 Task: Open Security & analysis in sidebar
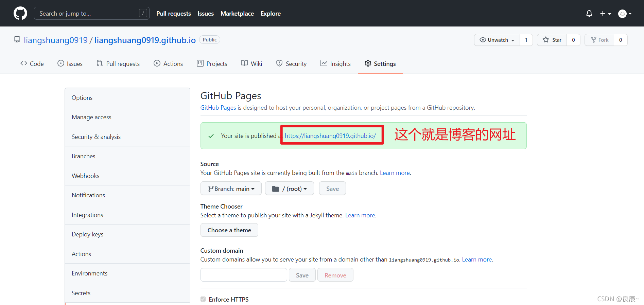[127, 137]
